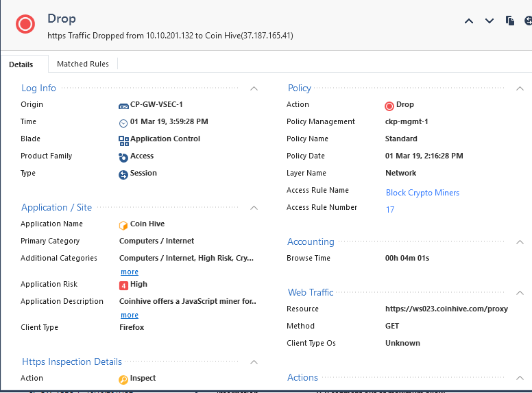Show more Additional Categories
The width and height of the screenshot is (532, 393).
click(x=130, y=272)
